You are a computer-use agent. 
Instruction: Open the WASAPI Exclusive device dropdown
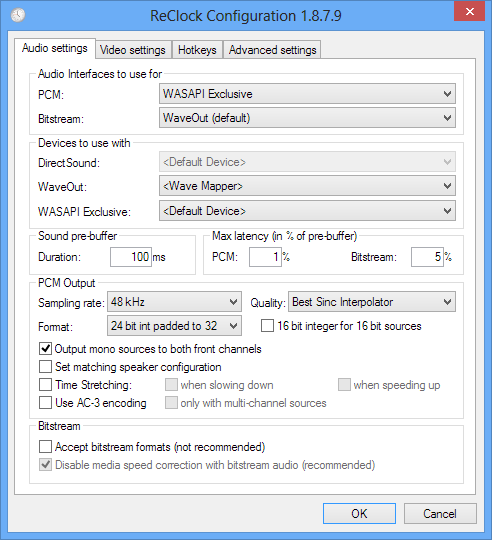tap(307, 211)
